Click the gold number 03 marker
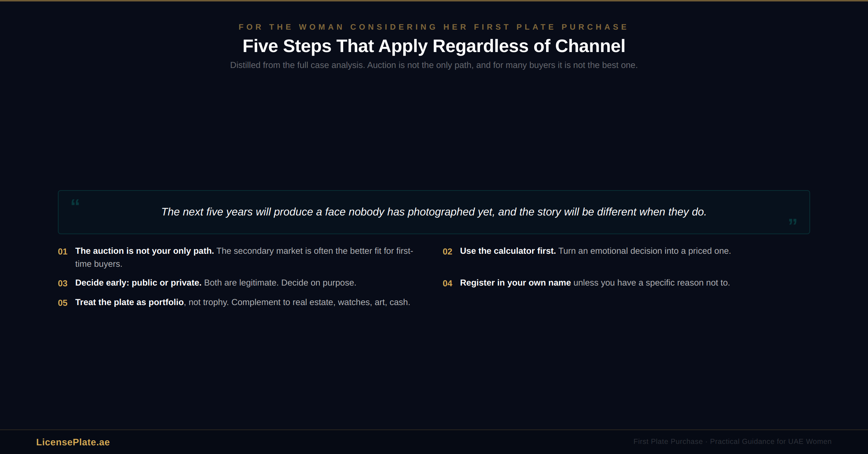This screenshot has width=868, height=454. pos(63,283)
